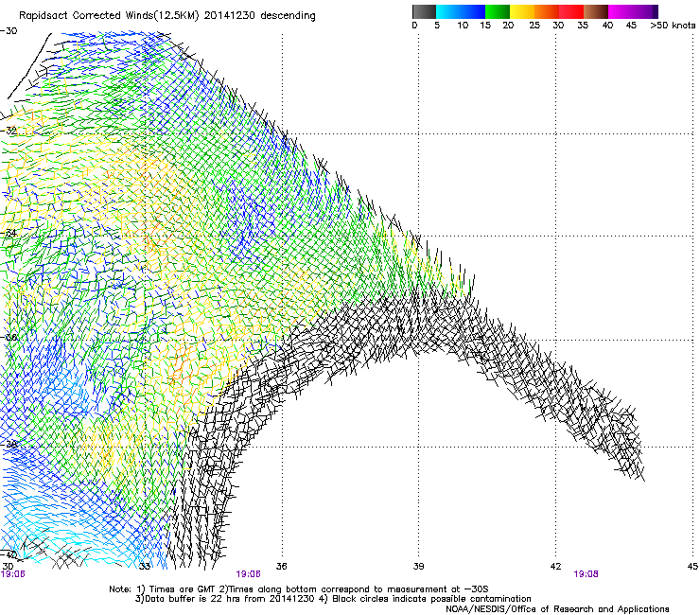700x615 pixels.
Task: Click the note line 'Times are GMT'
Action: [x=299, y=589]
